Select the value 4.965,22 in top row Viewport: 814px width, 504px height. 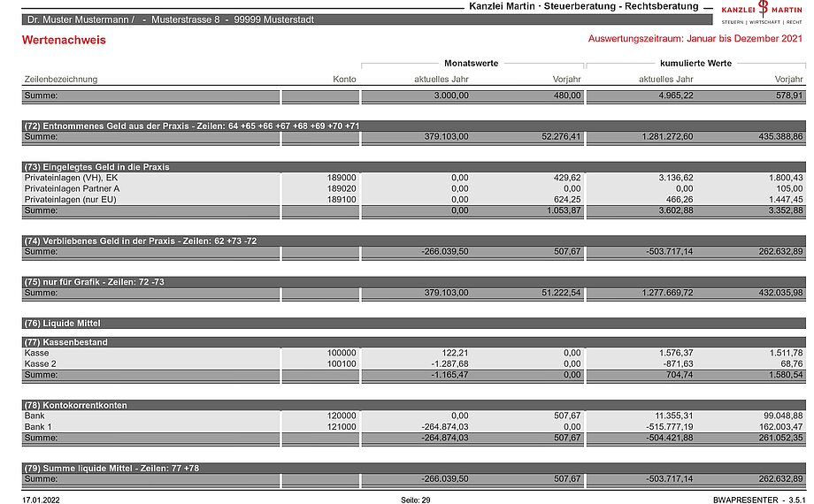(675, 95)
